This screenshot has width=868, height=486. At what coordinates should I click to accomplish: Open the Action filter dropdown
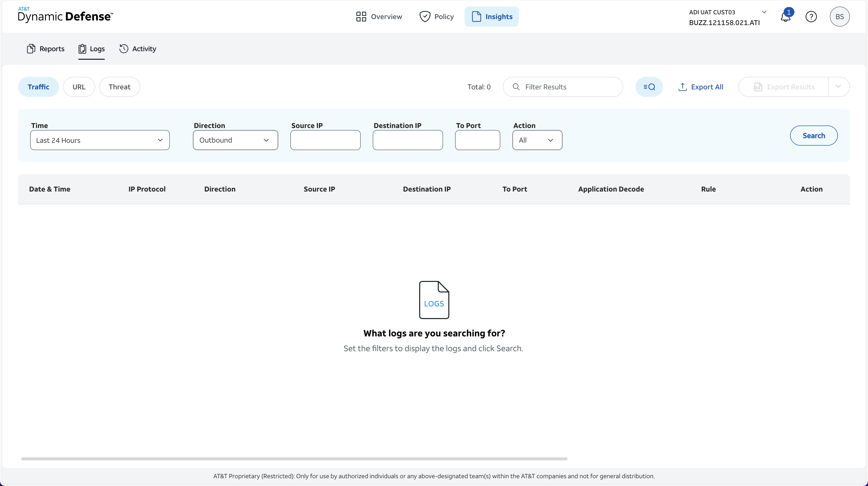(537, 140)
